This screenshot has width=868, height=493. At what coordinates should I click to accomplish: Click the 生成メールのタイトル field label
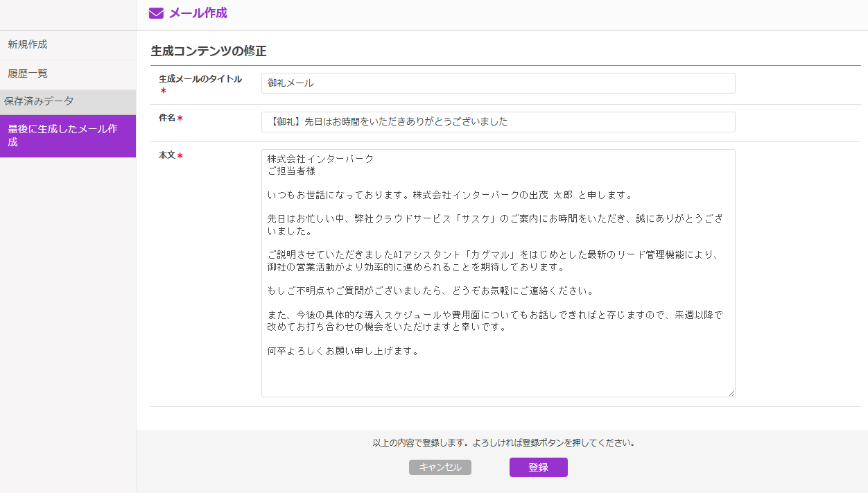point(200,79)
